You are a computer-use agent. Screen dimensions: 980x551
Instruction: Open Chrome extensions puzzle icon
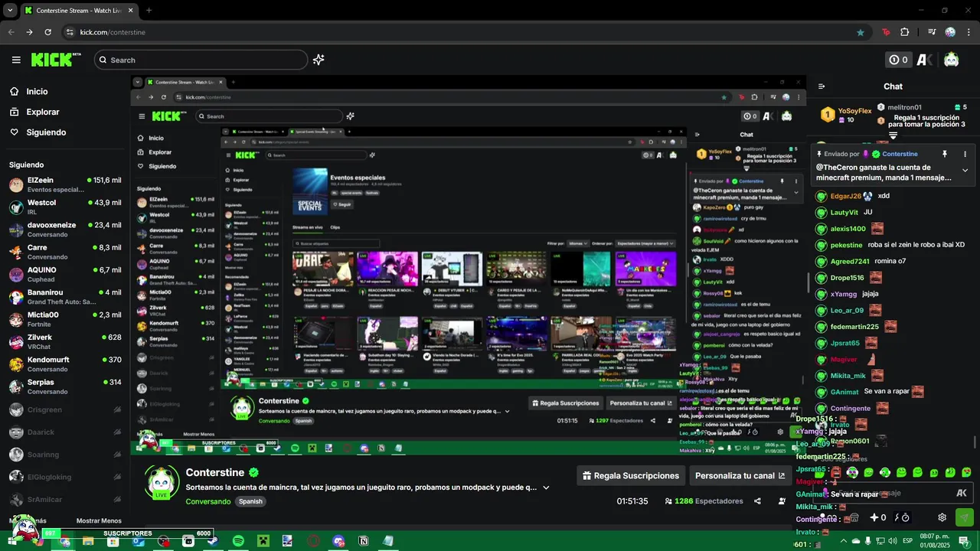[x=905, y=32]
